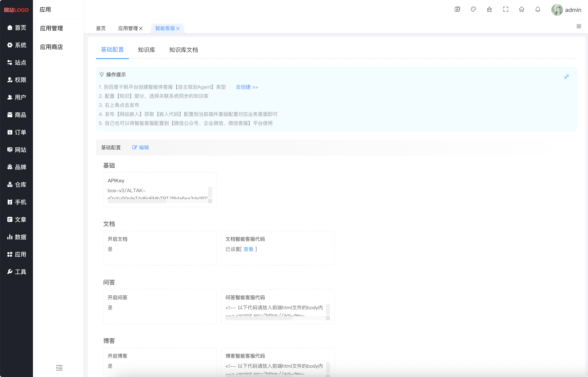Click the language translate icon in header

tap(457, 9)
